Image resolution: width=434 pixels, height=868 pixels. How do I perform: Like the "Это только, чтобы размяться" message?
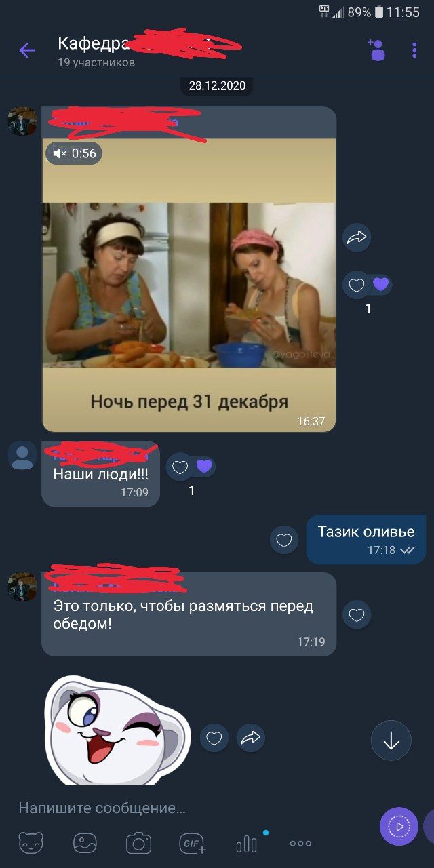(357, 615)
